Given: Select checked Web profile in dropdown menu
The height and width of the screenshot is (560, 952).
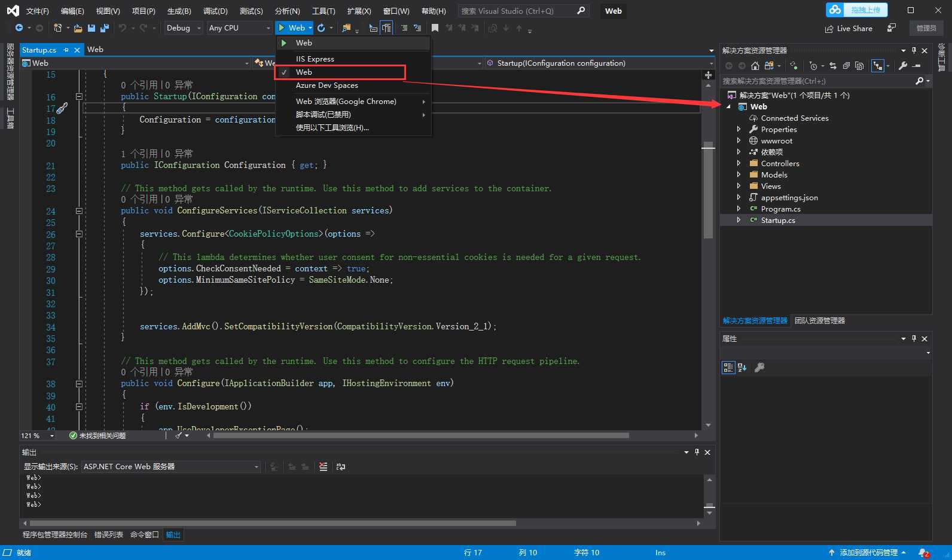Looking at the screenshot, I should (340, 72).
